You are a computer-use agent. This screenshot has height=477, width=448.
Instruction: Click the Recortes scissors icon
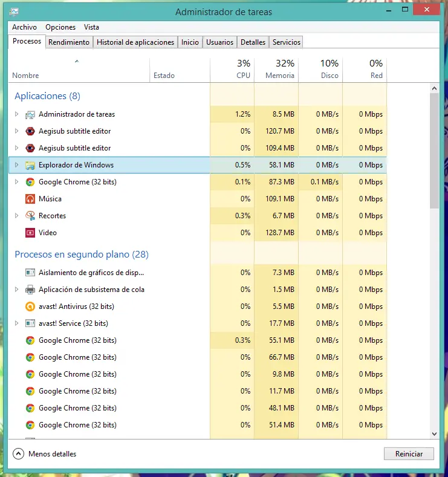pos(30,216)
